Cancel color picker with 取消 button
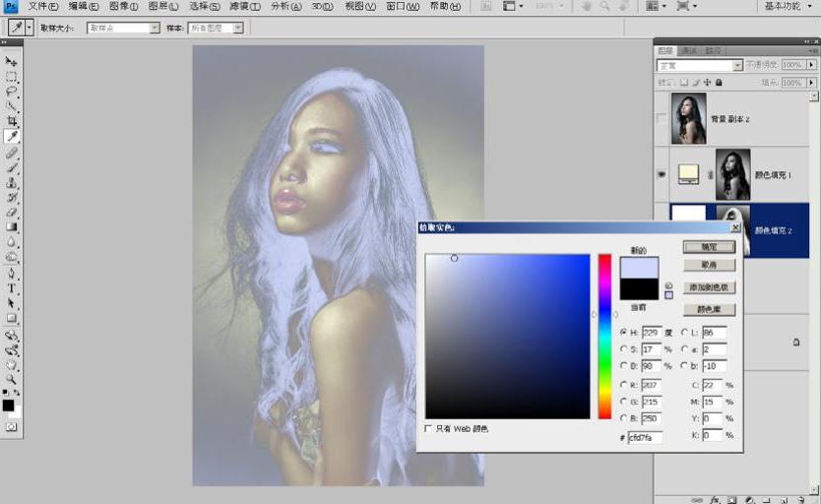The width and height of the screenshot is (821, 504). (709, 266)
